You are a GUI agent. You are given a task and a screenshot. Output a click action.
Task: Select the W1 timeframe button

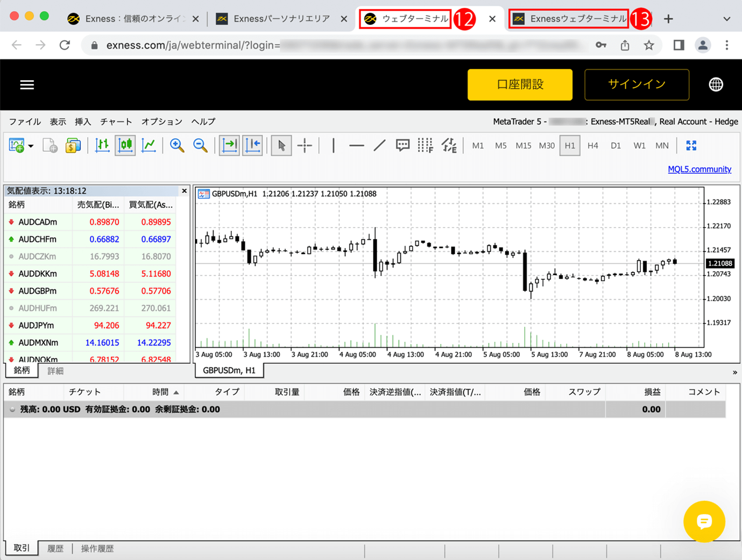tap(639, 146)
